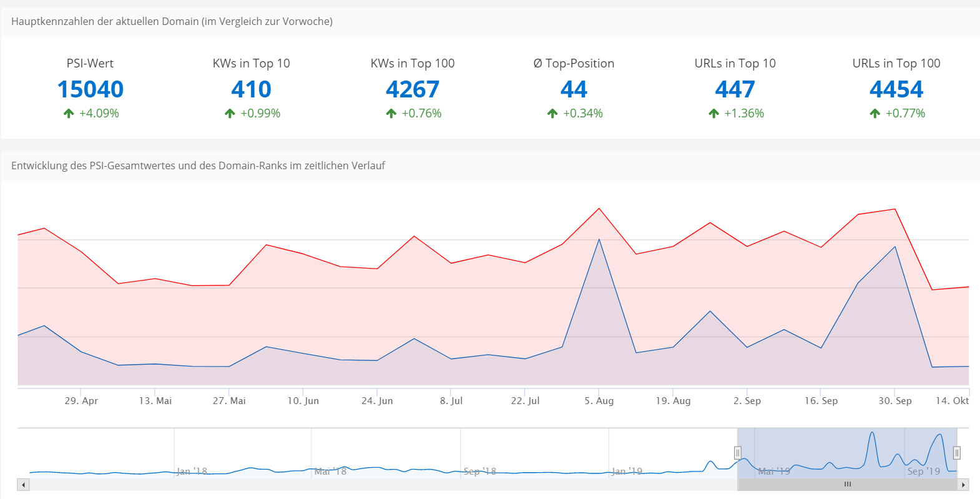The width and height of the screenshot is (980, 499).
Task: Click the Jan '18 area in the navigator
Action: (x=192, y=471)
